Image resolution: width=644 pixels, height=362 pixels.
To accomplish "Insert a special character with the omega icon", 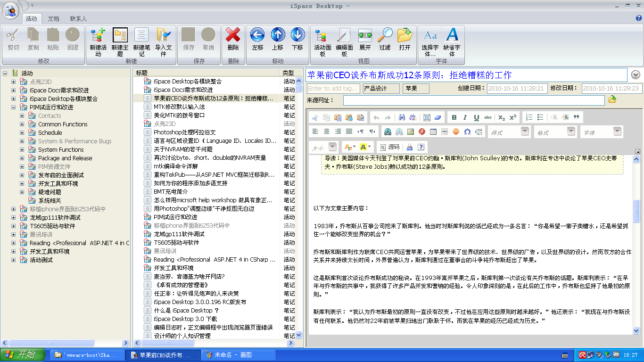I will pos(467,132).
